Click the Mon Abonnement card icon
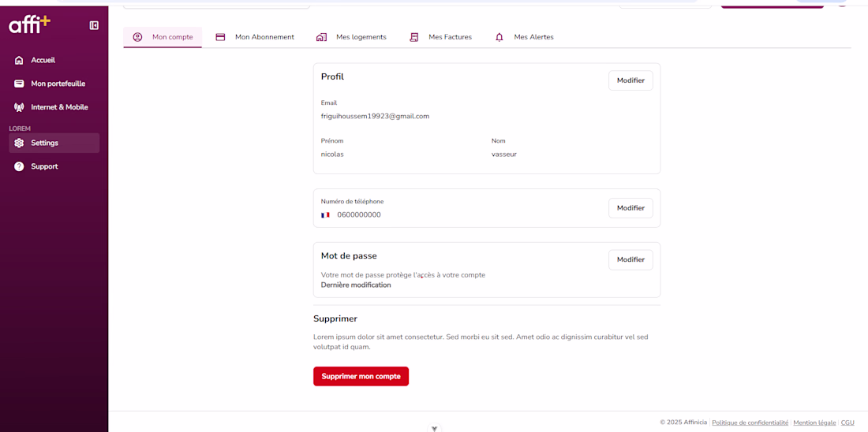The width and height of the screenshot is (868, 432). (220, 37)
